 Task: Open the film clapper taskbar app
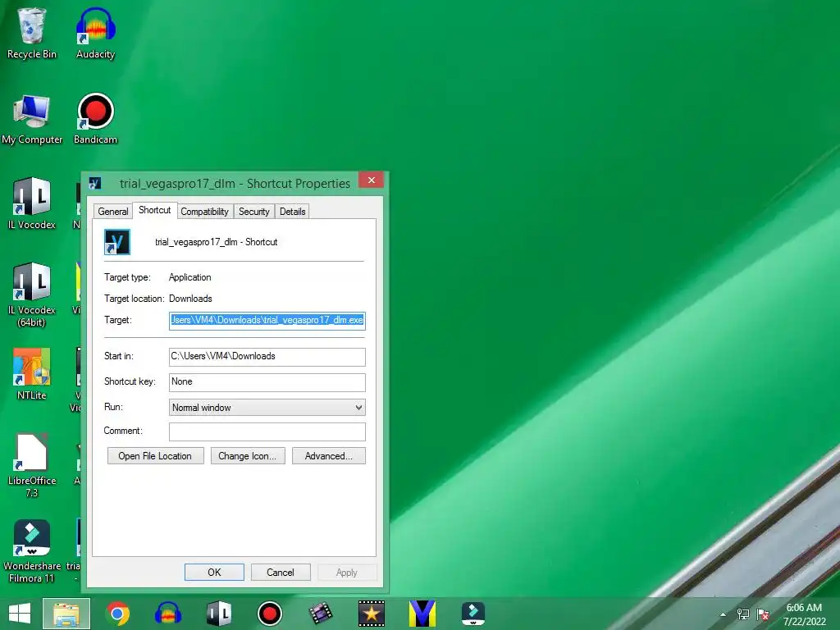click(321, 614)
